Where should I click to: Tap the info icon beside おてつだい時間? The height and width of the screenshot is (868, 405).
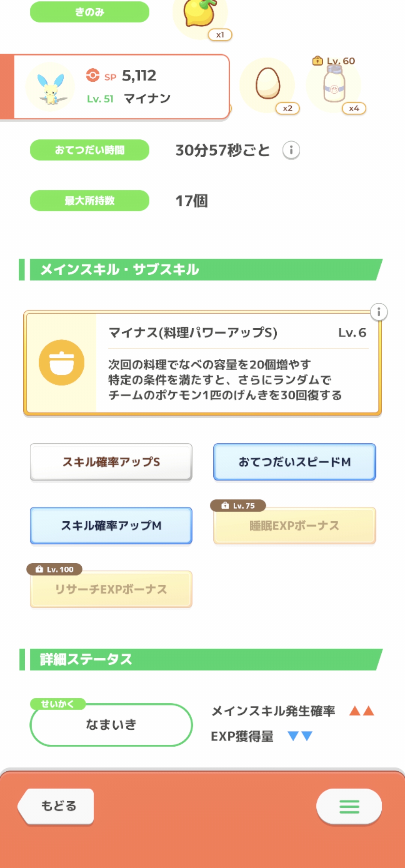tap(291, 151)
